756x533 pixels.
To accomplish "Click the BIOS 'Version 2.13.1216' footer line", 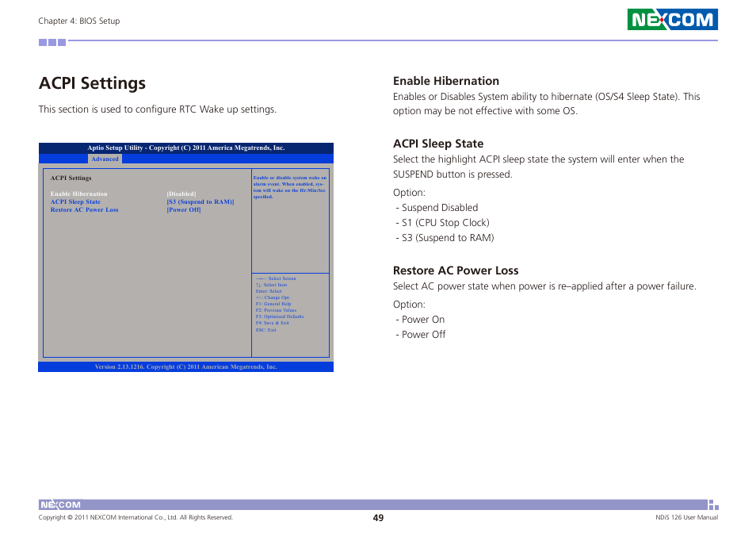I will click(186, 367).
